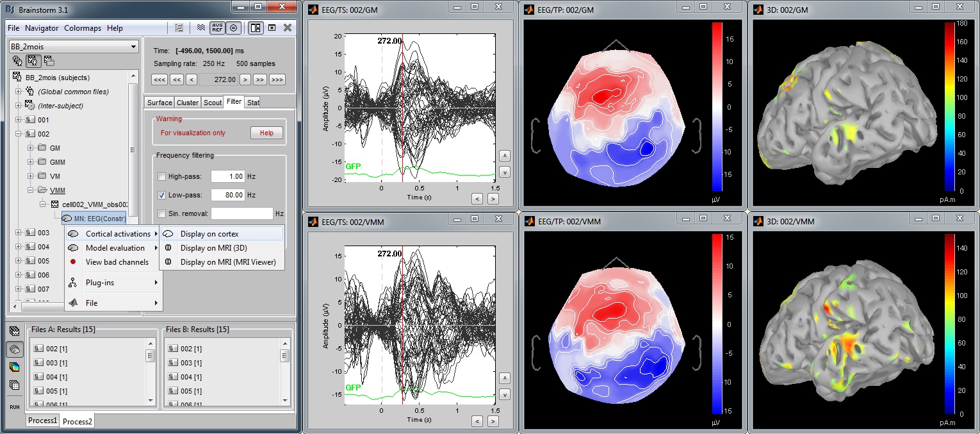Select the time-frequency process type icon
This screenshot has height=434, width=980.
(14, 367)
